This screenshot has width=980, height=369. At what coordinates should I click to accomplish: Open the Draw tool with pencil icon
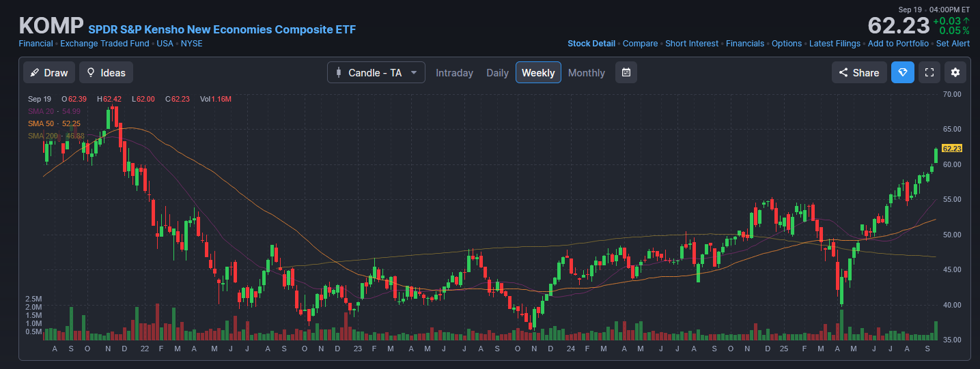pos(49,72)
